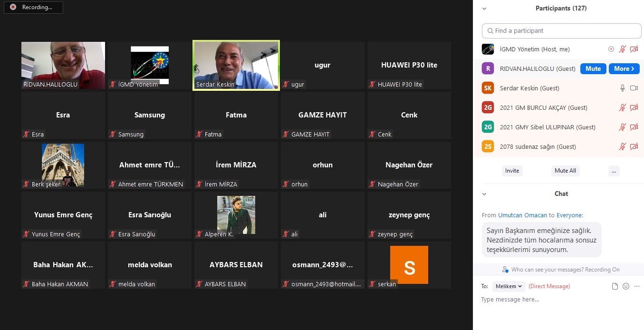Collapse the Participants panel chevron

pyautogui.click(x=485, y=9)
